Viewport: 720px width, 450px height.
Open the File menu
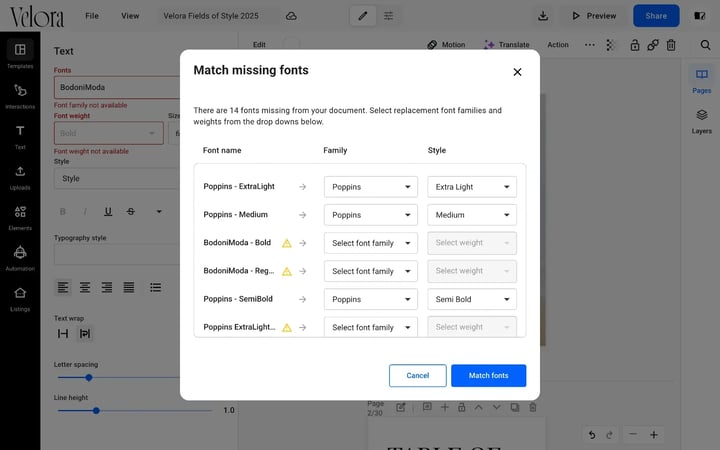pyautogui.click(x=92, y=16)
